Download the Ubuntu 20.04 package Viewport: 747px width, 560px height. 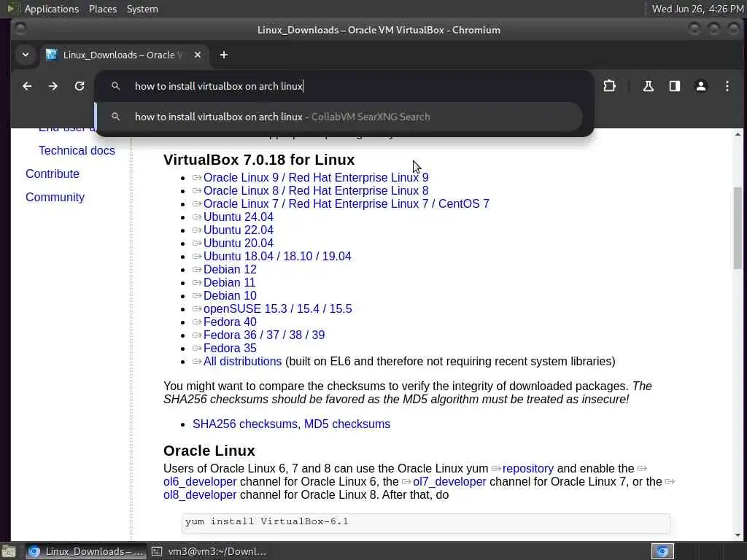[239, 244]
